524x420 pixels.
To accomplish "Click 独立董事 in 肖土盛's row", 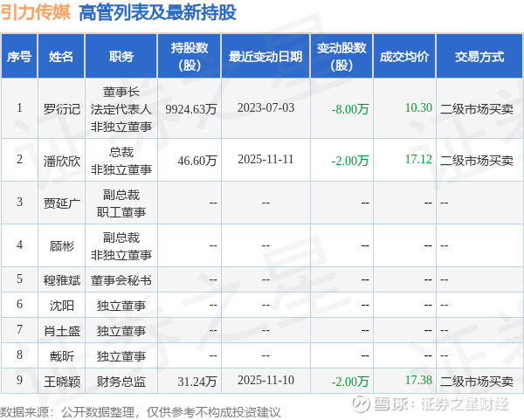I will (x=121, y=331).
